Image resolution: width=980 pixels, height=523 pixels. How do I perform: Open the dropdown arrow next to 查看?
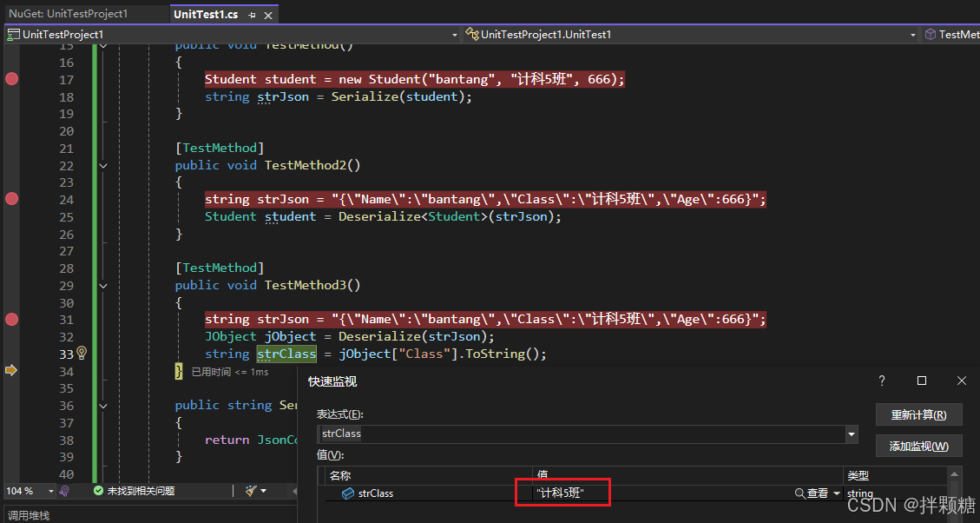(x=836, y=493)
